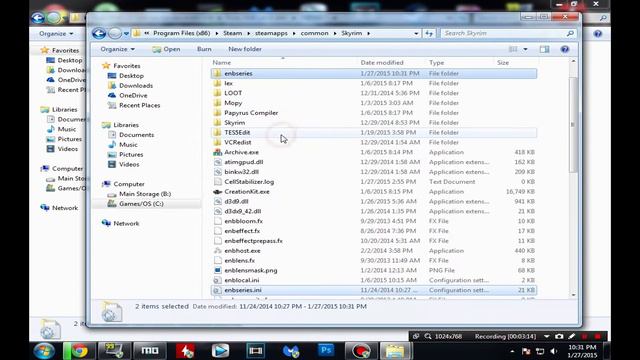The width and height of the screenshot is (640, 360).
Task: Open Desktop in the Favorites list
Action: [x=131, y=76]
